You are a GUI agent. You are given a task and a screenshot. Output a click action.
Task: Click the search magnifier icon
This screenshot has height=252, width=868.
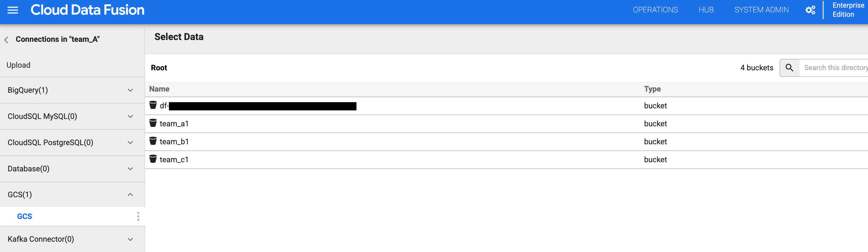(789, 68)
